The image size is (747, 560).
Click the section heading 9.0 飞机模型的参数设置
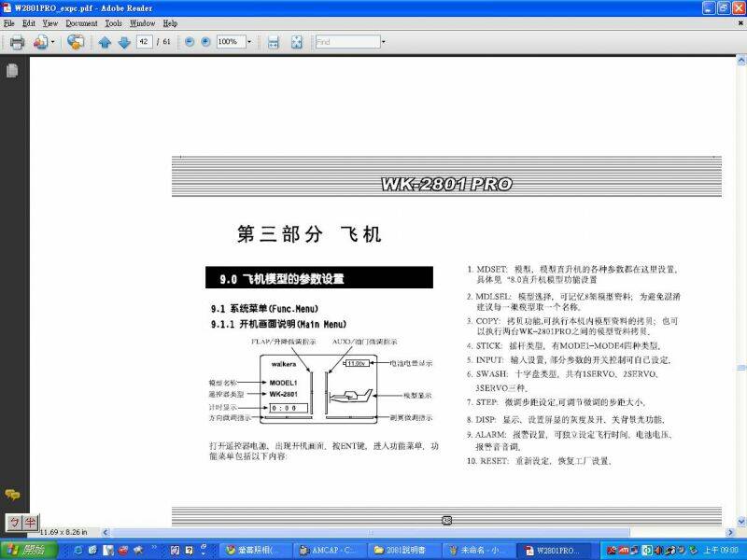(x=319, y=278)
